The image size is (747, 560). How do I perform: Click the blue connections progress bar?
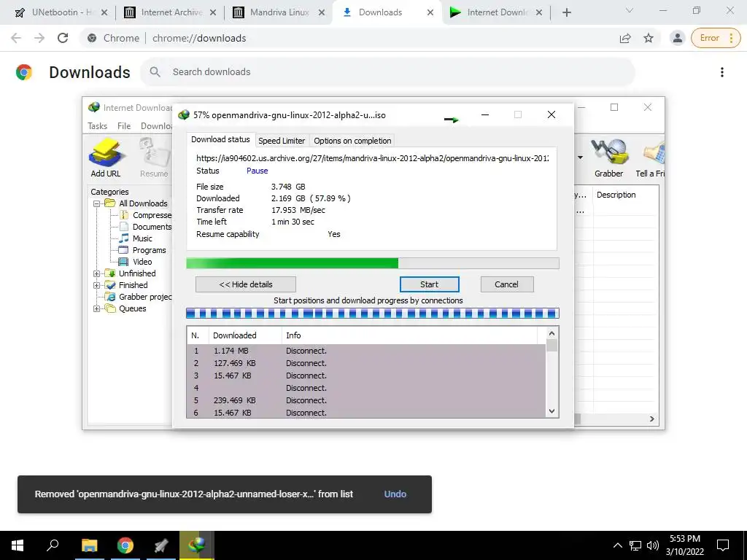(373, 314)
